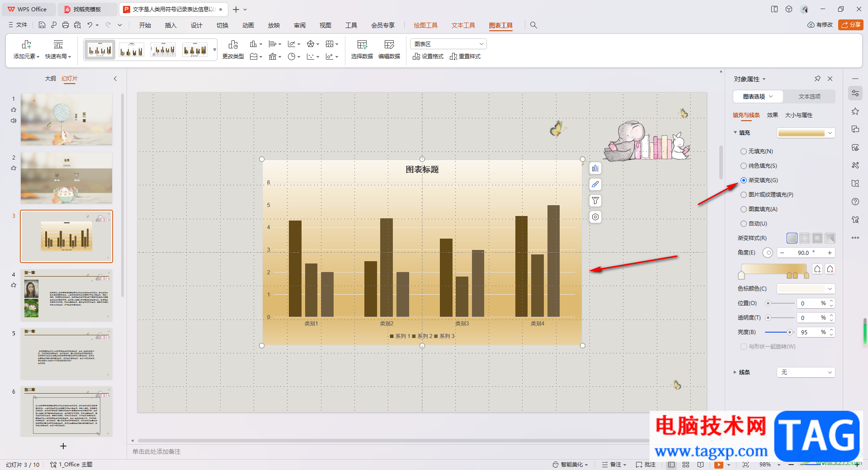
Task: Click the star icon in right sidebar
Action: (855, 111)
